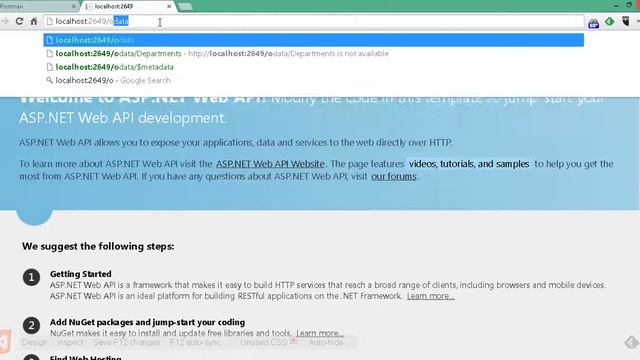Open the ASP.NET Web API Website link

[x=270, y=164]
